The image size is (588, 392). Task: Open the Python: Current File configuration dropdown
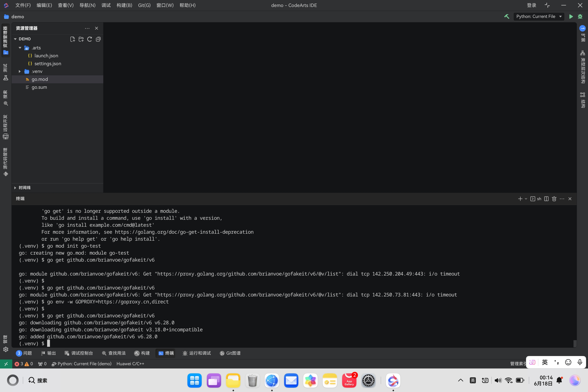pyautogui.click(x=539, y=17)
